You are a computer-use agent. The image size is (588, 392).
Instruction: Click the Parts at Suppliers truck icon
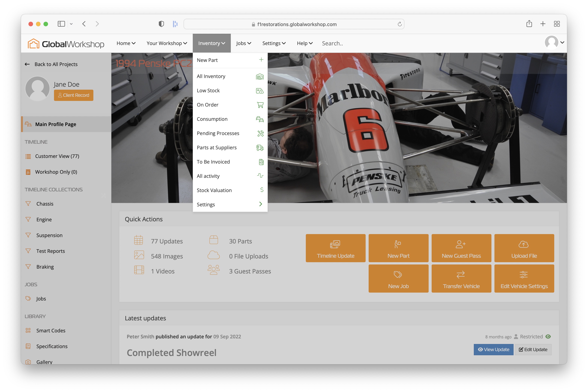(260, 147)
